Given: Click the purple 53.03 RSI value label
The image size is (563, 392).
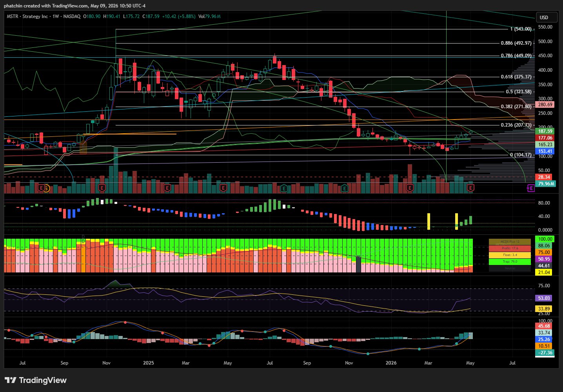Looking at the screenshot, I should point(544,298).
